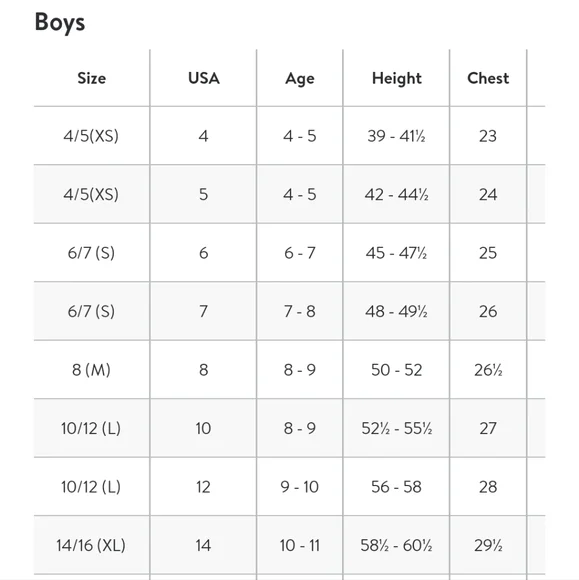Select the 50 - 52 height cell
This screenshot has width=579, height=580.
[396, 370]
